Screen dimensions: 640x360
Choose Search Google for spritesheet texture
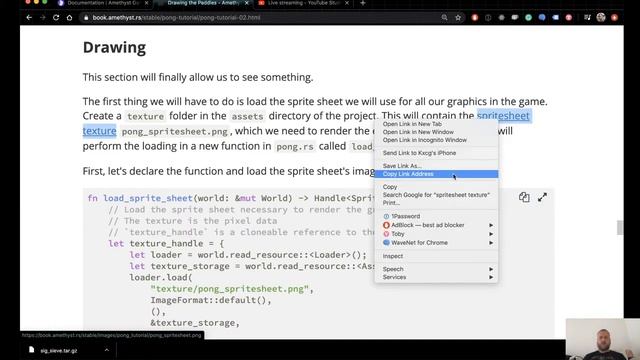click(x=436, y=195)
